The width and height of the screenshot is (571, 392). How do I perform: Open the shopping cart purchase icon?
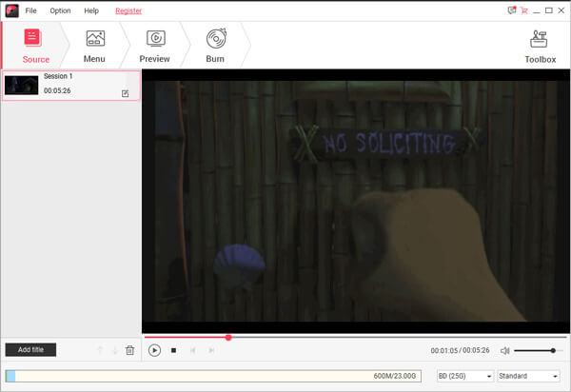coord(523,10)
